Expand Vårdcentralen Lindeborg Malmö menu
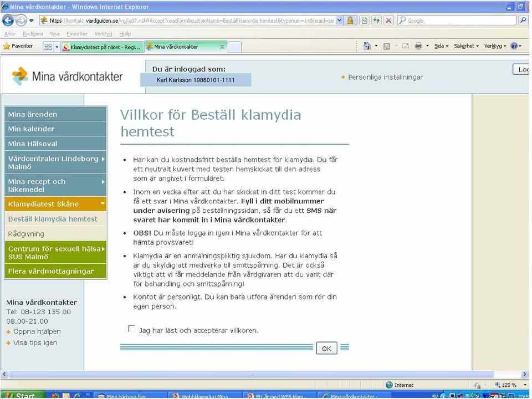The height and width of the screenshot is (399, 532). [55, 162]
